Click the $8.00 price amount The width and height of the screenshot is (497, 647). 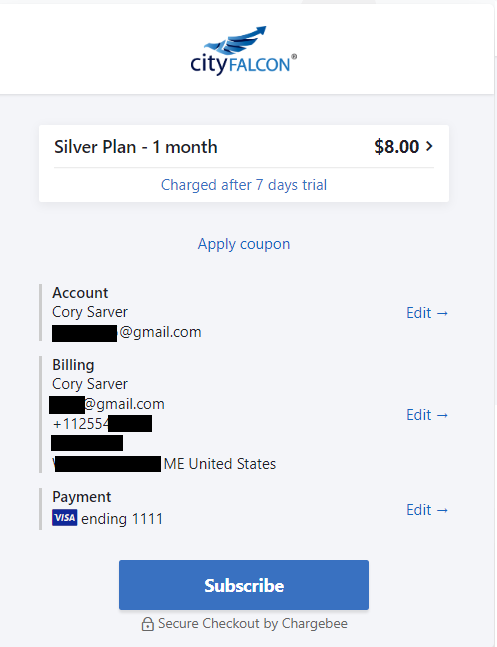coord(397,146)
